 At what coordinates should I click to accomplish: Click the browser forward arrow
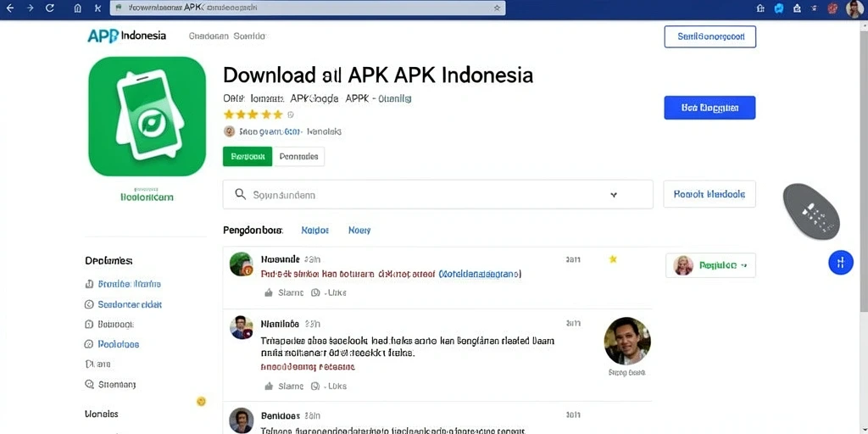coord(31,8)
